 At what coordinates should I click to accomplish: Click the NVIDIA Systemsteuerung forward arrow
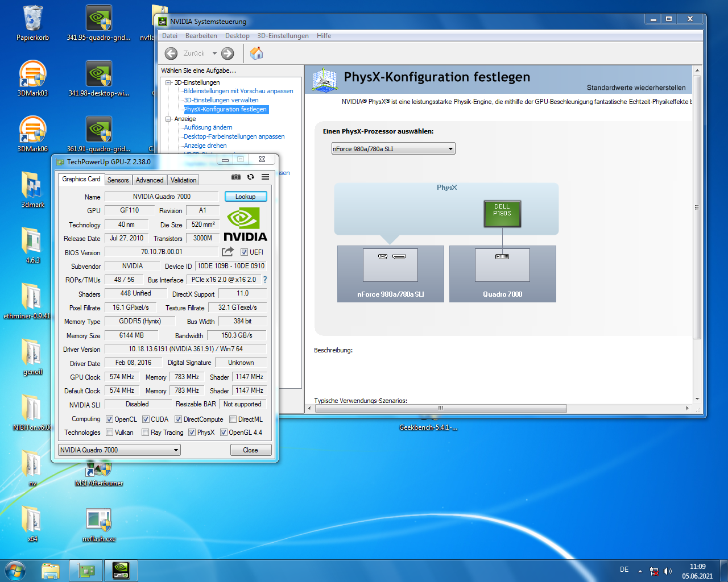tap(227, 53)
